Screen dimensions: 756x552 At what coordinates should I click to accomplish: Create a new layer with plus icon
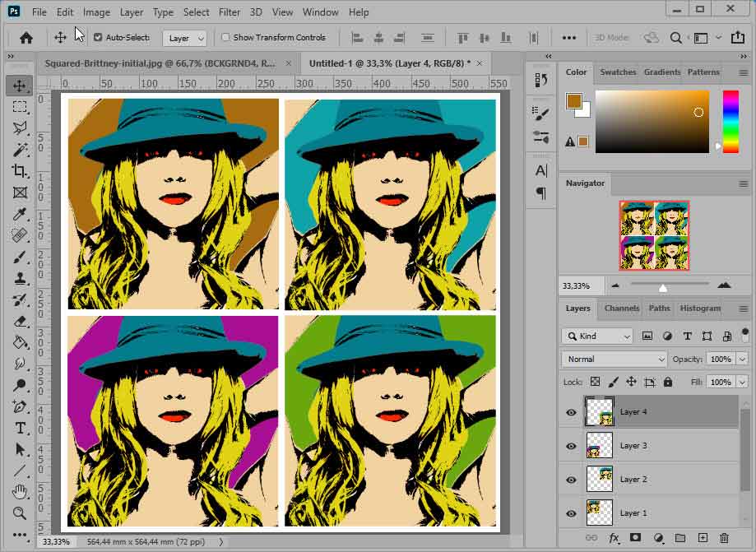703,538
